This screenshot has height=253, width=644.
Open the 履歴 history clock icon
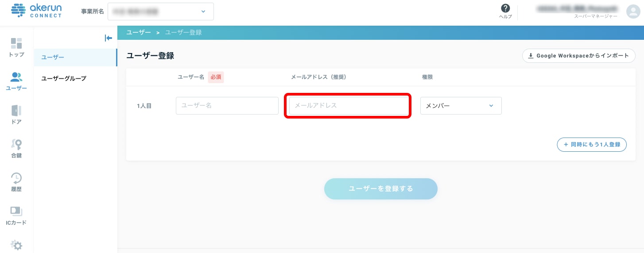[16, 178]
